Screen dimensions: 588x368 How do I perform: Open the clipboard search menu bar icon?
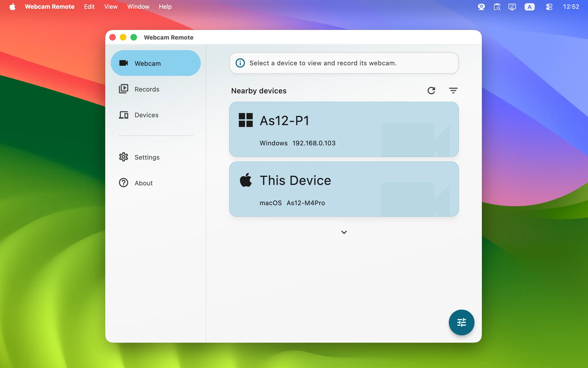coord(497,7)
